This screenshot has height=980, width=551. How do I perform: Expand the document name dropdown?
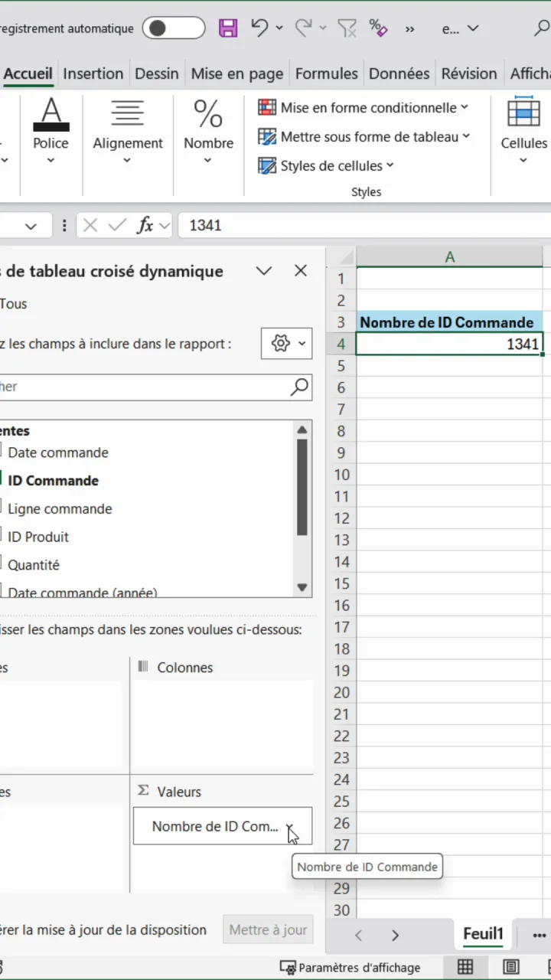473,29
